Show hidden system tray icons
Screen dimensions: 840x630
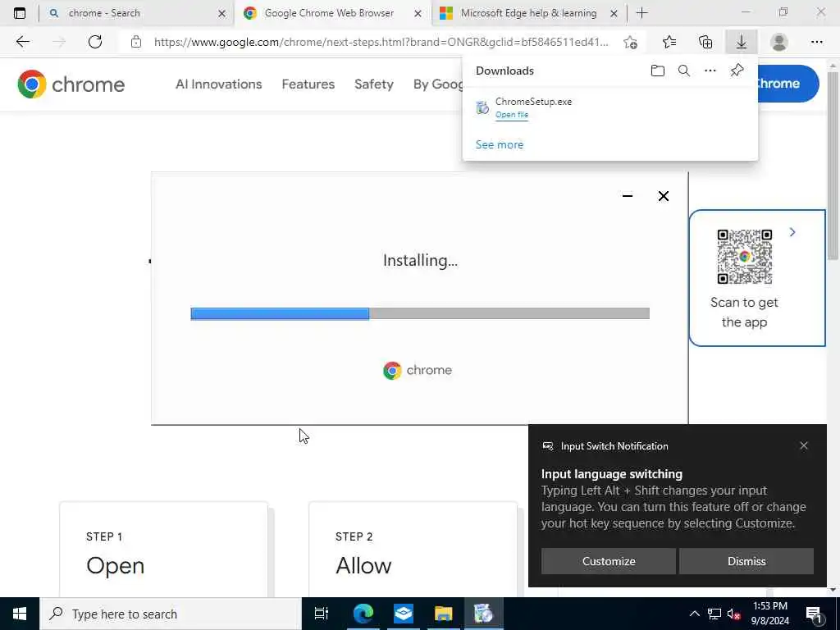[694, 614]
